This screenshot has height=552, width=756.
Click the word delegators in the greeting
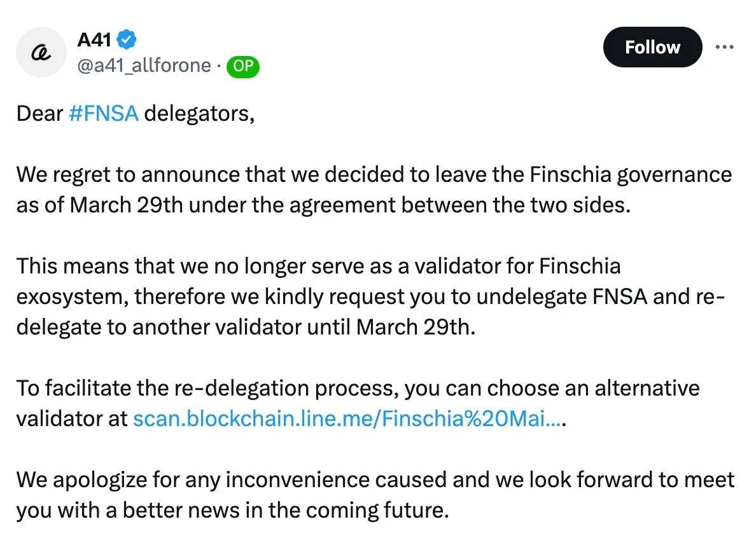tap(199, 114)
